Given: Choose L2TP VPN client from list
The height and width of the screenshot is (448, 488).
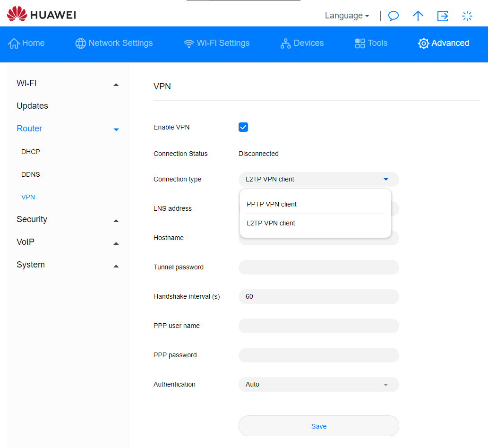Looking at the screenshot, I should click(x=271, y=223).
